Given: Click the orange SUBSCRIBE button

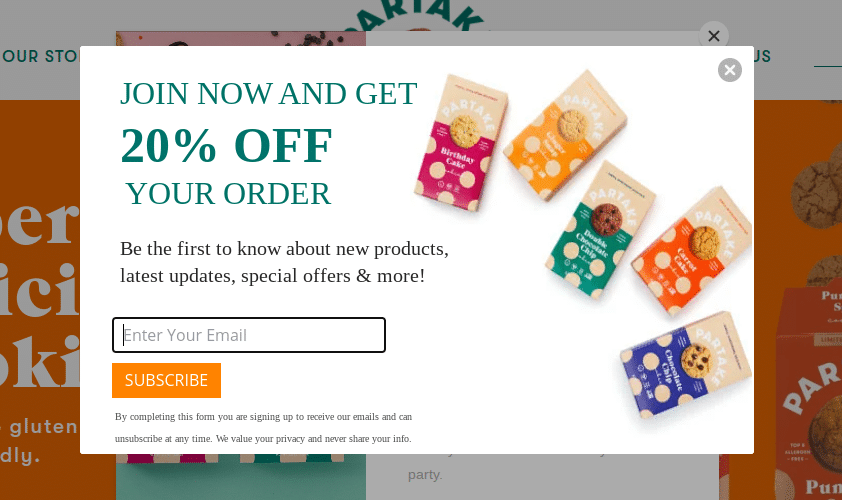Looking at the screenshot, I should 166,380.
